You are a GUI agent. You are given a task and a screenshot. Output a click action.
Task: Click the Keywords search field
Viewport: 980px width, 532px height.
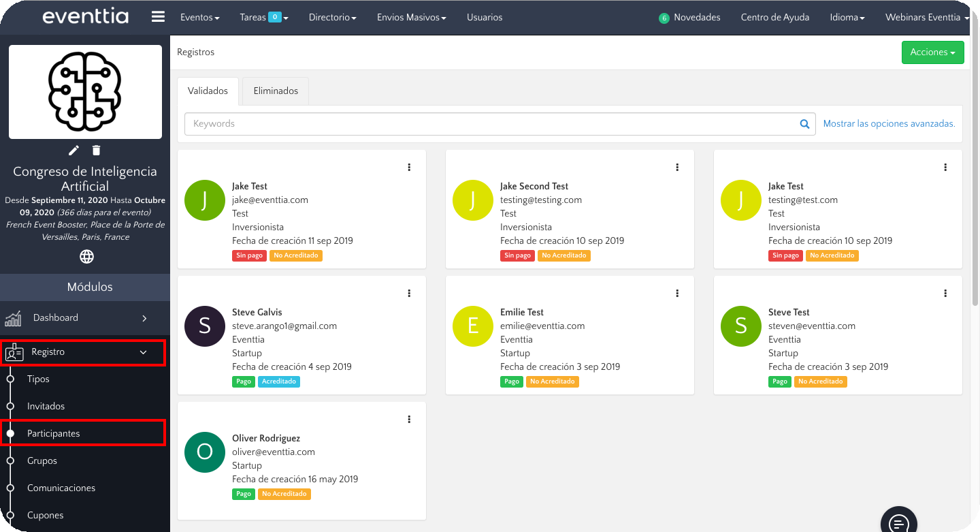point(490,124)
